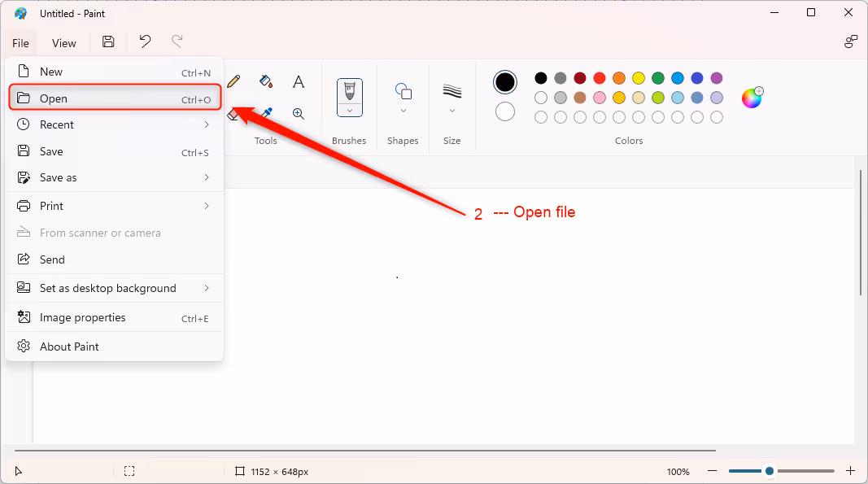Open the share icon at top right
Viewport: 868px width, 484px height.
[850, 41]
